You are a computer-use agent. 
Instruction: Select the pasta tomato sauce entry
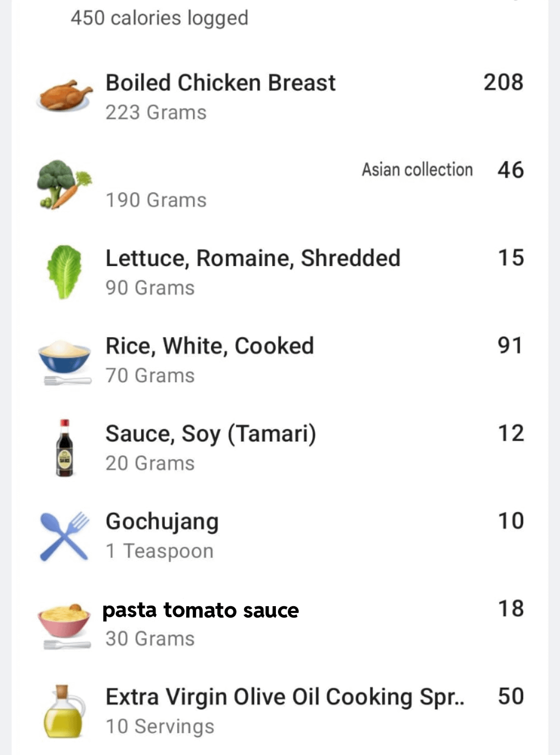click(x=200, y=610)
